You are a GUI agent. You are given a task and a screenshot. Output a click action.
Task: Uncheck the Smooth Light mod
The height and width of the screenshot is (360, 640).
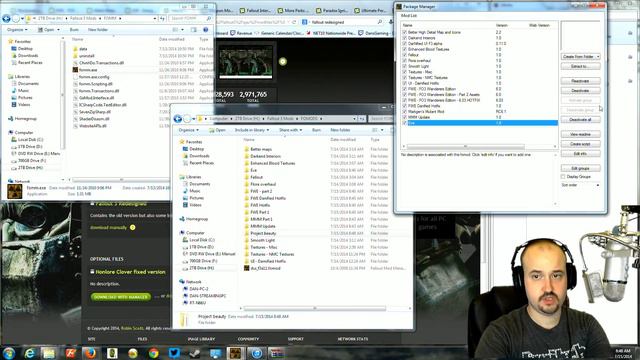click(x=404, y=66)
